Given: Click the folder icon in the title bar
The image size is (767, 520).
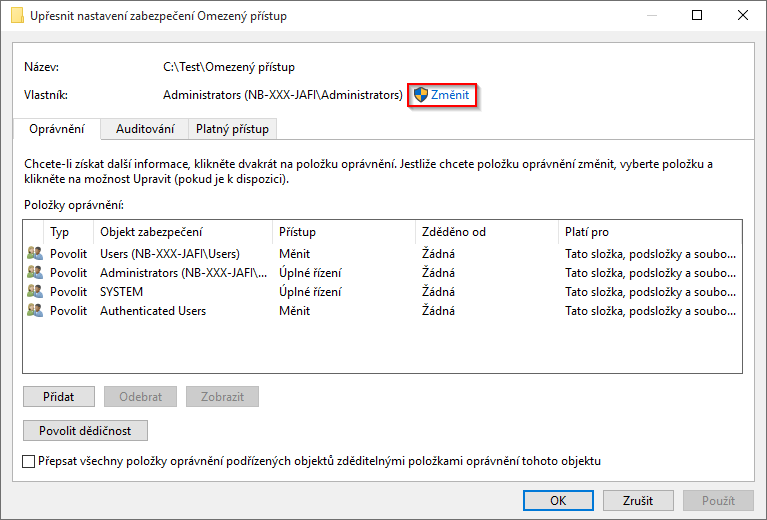Looking at the screenshot, I should (17, 16).
